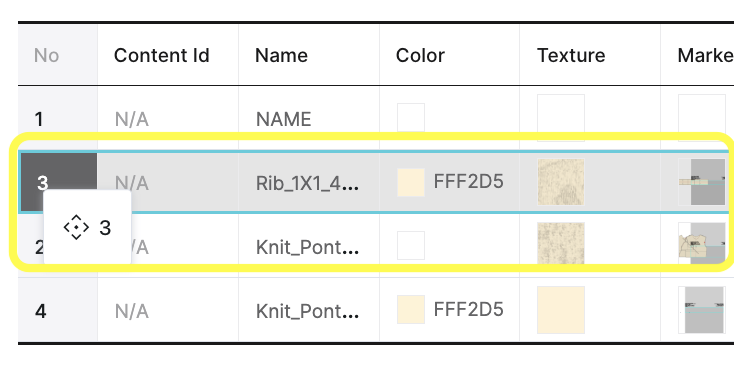This screenshot has height=367, width=734.
Task: Select the row number 3 handle cell
Action: point(59,182)
